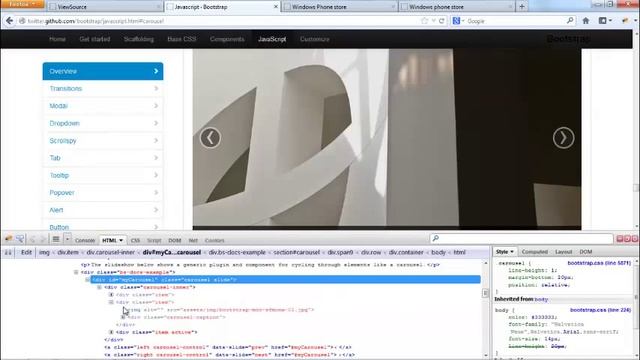
Task: Open the Firefox application menu button
Action: pyautogui.click(x=22, y=4)
